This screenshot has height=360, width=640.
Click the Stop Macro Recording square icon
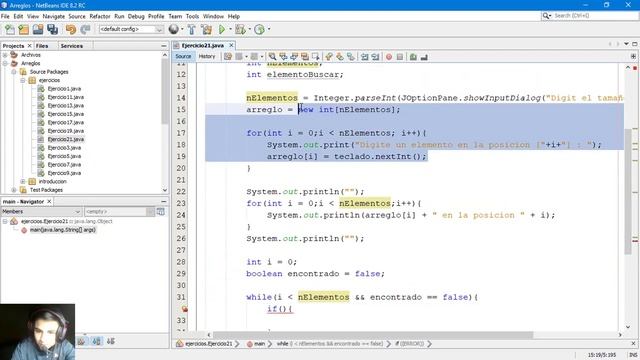pyautogui.click(x=400, y=57)
